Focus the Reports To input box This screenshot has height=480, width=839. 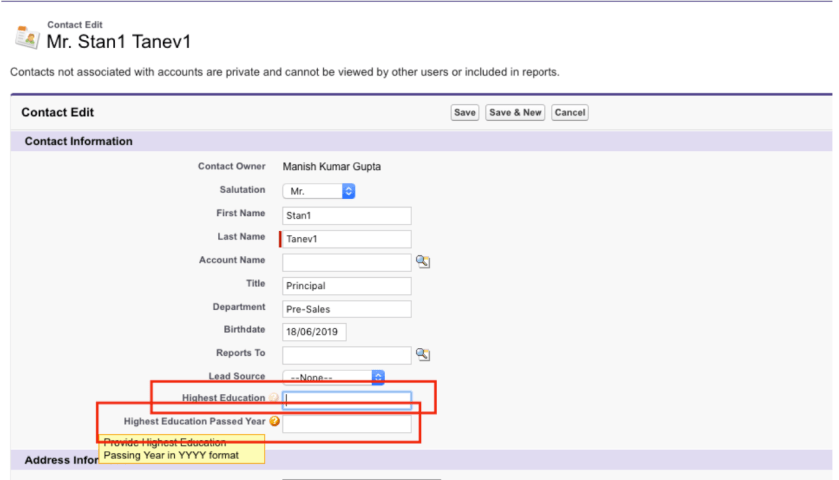pyautogui.click(x=346, y=355)
